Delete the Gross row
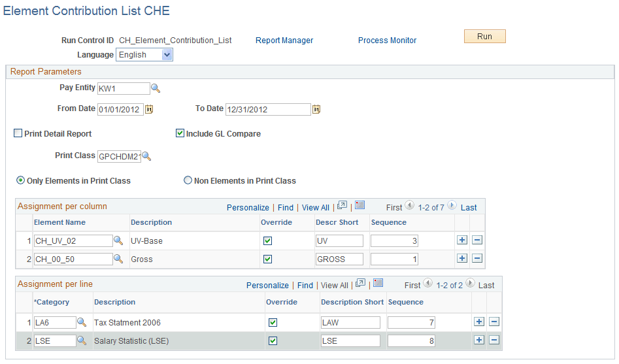The width and height of the screenshot is (619, 364). [x=477, y=259]
